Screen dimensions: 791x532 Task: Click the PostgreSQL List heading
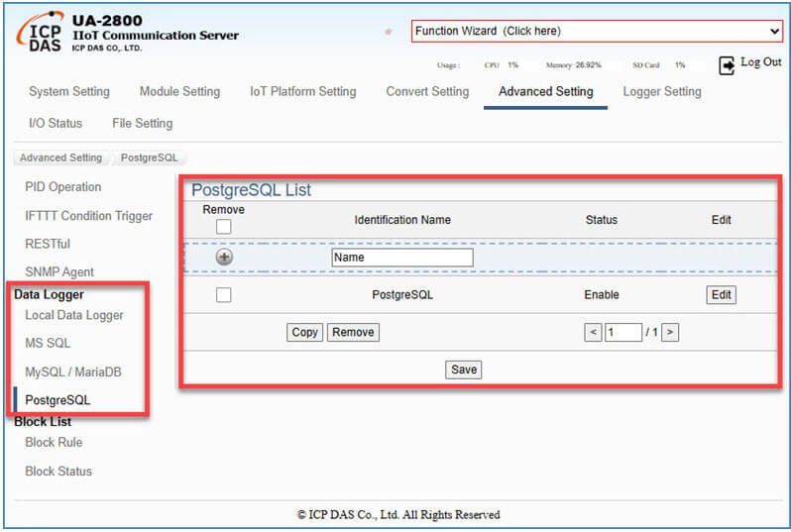pyautogui.click(x=251, y=190)
